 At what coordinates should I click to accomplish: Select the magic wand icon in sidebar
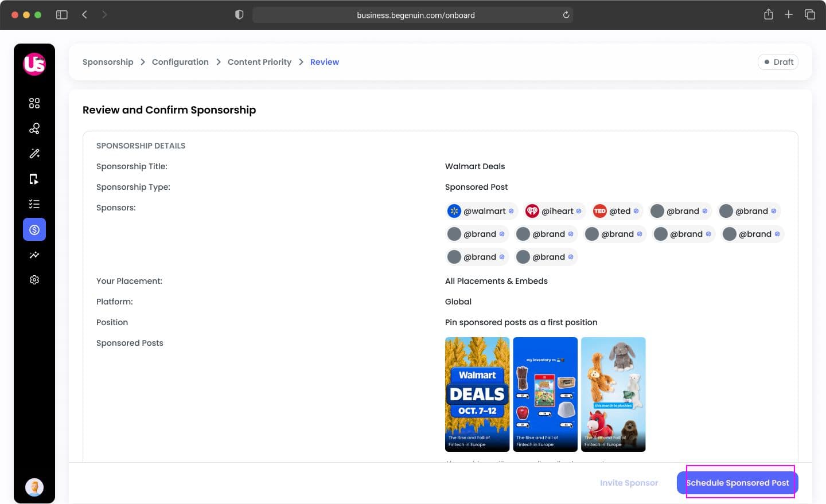(34, 154)
